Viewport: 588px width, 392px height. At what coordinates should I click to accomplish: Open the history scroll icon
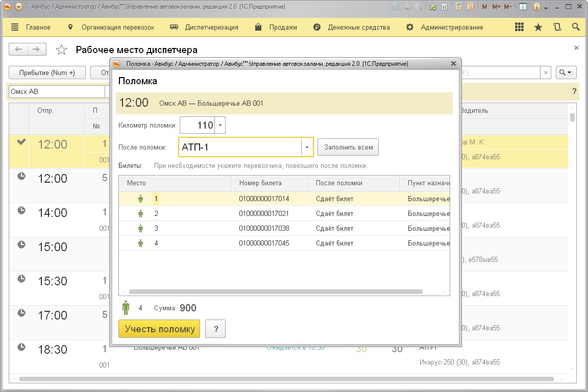coord(557,27)
